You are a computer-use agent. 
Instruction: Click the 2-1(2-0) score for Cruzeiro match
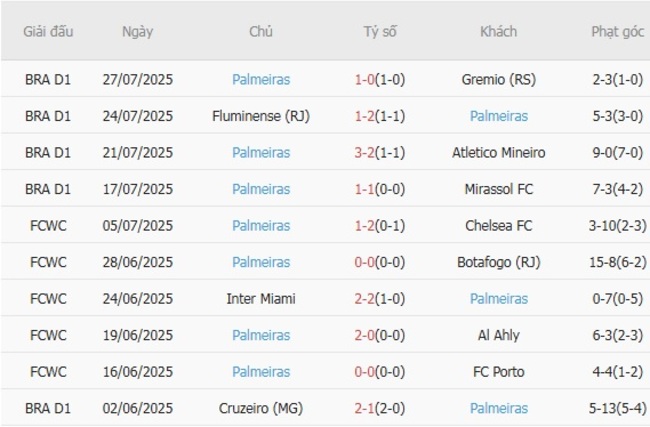click(x=380, y=409)
